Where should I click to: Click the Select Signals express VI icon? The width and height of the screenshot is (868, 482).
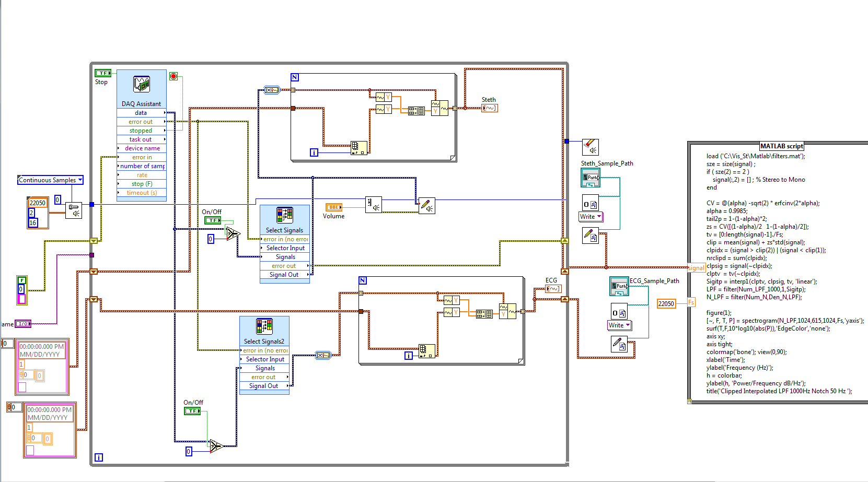pyautogui.click(x=285, y=215)
